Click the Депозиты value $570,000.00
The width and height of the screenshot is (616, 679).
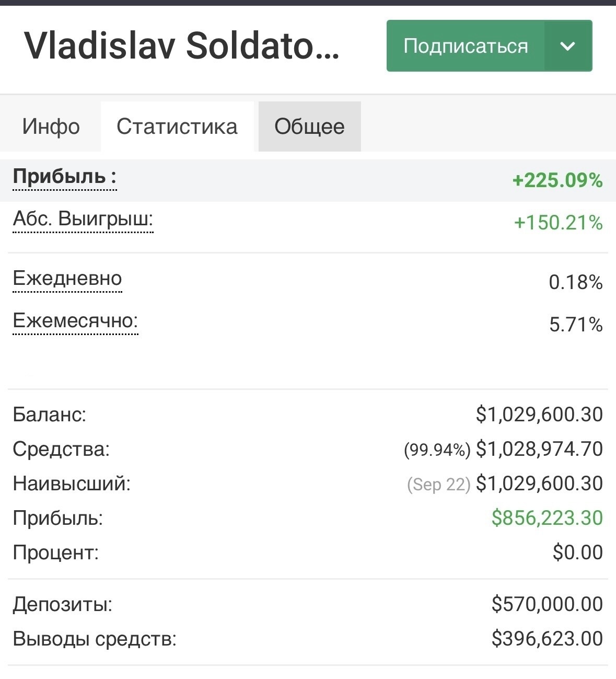tap(547, 604)
